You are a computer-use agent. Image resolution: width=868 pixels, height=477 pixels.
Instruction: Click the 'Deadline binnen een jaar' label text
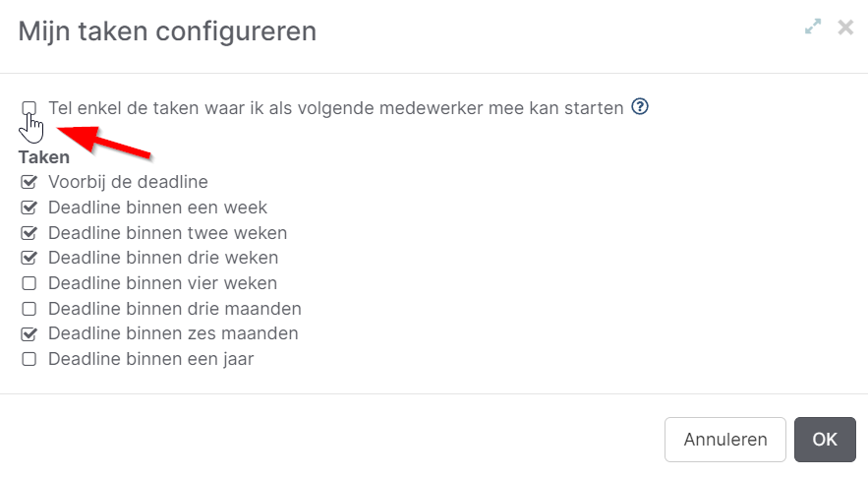click(x=150, y=360)
